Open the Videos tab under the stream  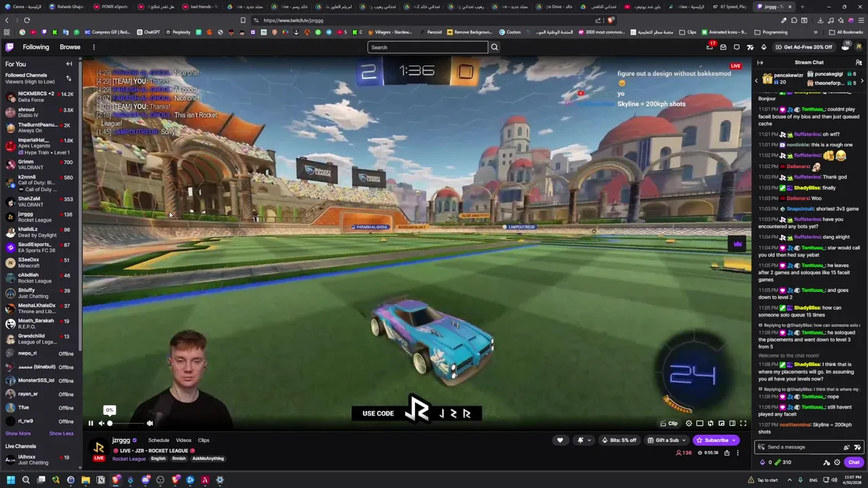point(183,441)
